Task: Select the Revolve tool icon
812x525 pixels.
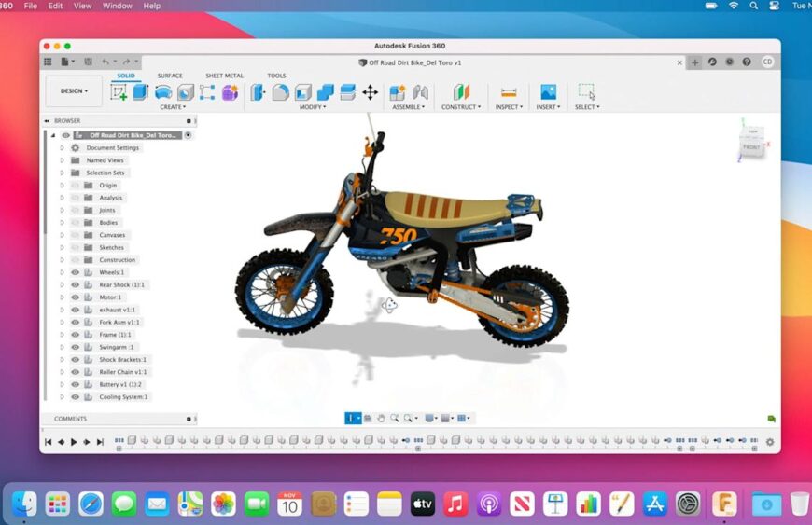Action: point(163,92)
